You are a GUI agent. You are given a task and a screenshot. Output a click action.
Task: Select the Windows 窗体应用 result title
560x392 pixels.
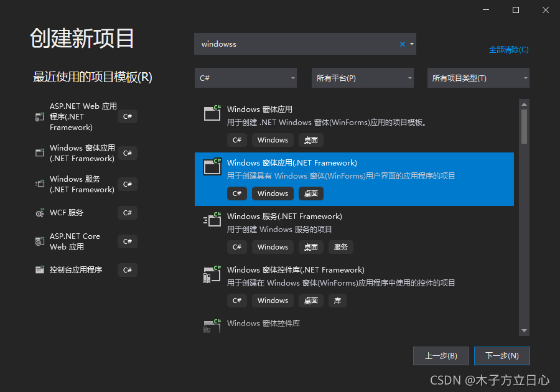click(259, 110)
